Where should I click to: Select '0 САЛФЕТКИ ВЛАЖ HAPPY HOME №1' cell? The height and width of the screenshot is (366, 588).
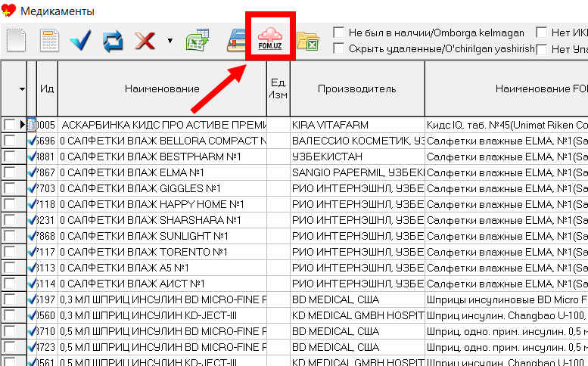(163, 204)
